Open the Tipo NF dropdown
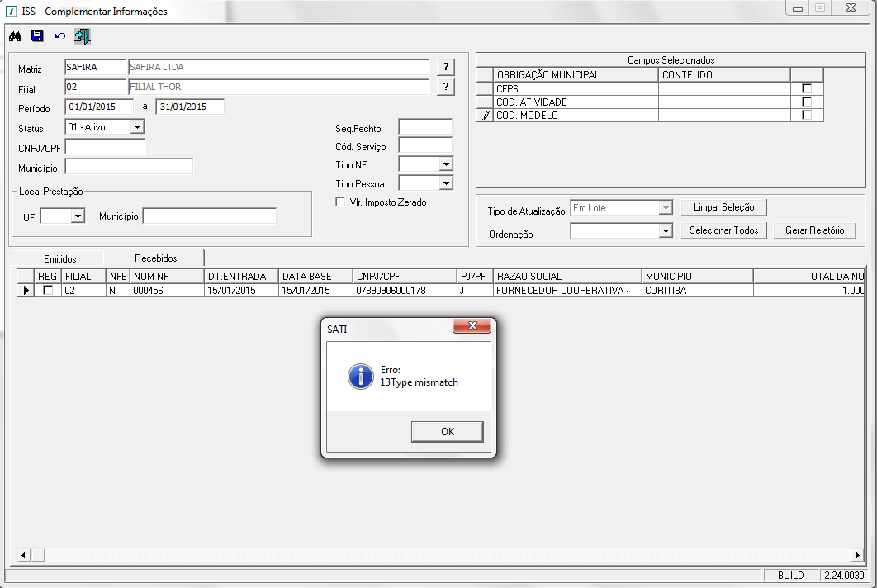Screen dimensions: 877x588 tap(446, 164)
